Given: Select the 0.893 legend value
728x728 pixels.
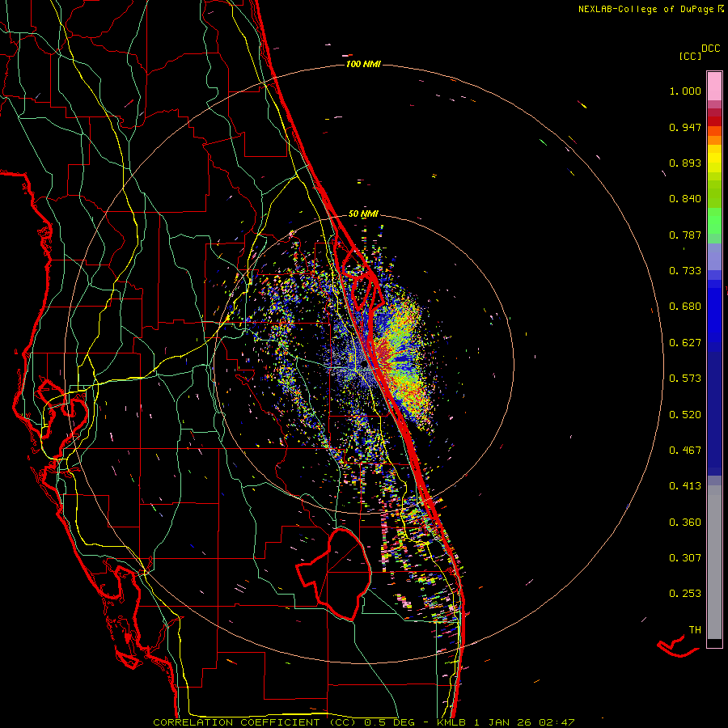Looking at the screenshot, I should [685, 163].
